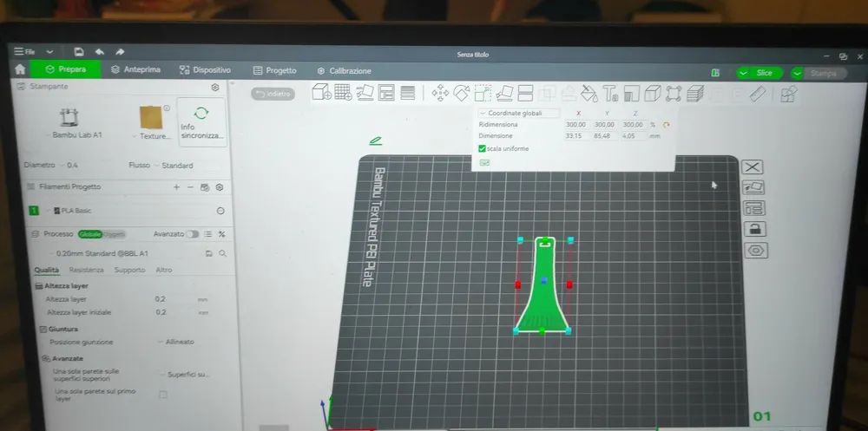Viewport: 868px width, 431px height.
Task: Click the Add model cube icon
Action: (x=320, y=93)
